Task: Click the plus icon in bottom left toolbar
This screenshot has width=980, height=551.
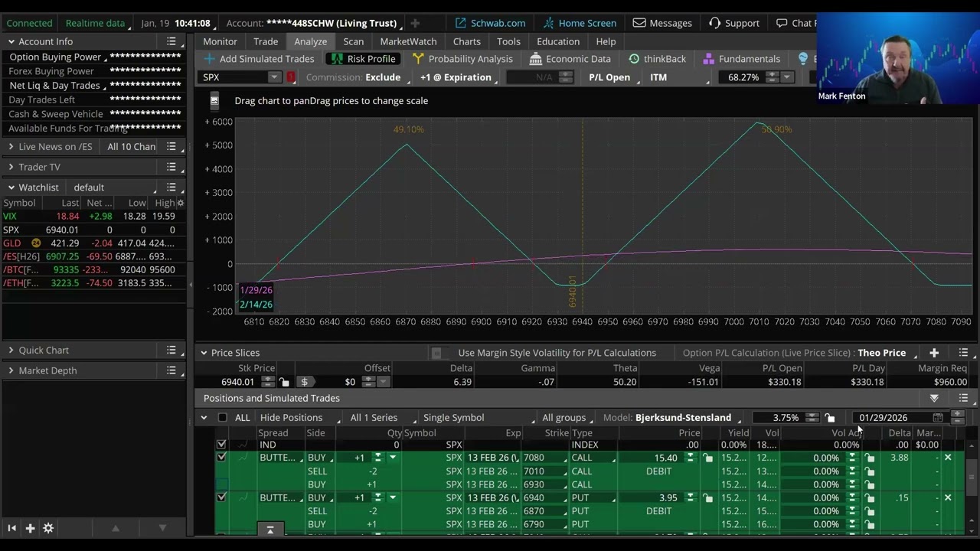Action: 30,528
